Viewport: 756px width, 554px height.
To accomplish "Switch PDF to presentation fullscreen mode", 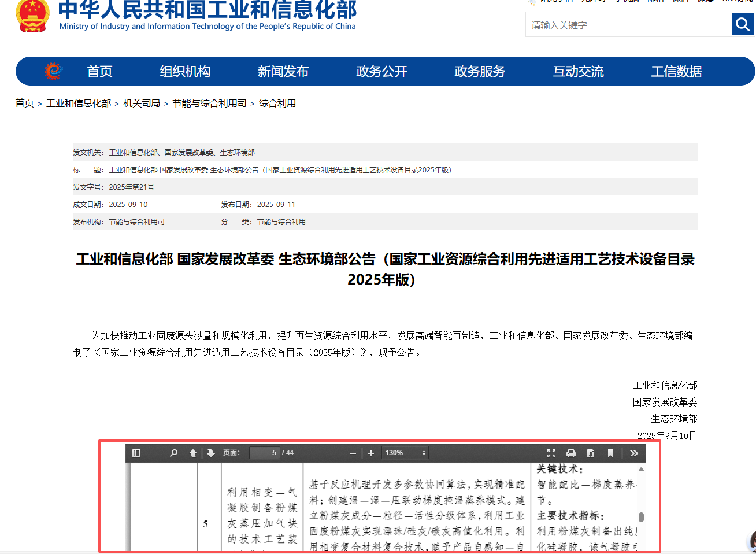I will (x=551, y=453).
